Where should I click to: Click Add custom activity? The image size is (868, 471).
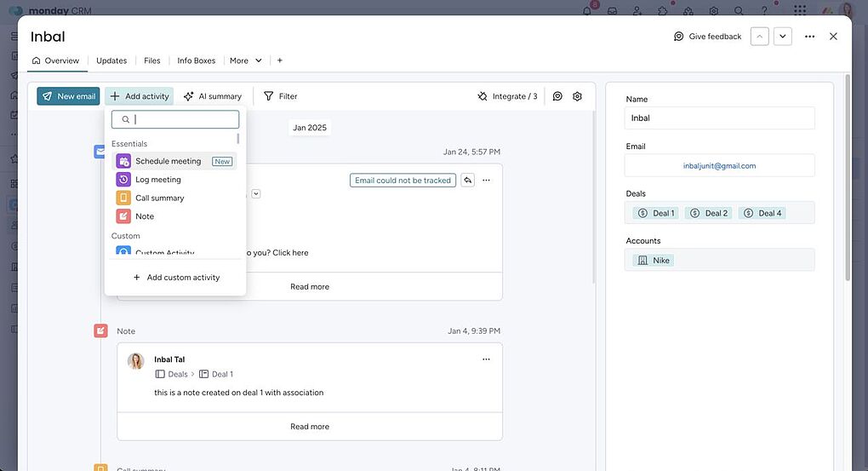point(175,278)
